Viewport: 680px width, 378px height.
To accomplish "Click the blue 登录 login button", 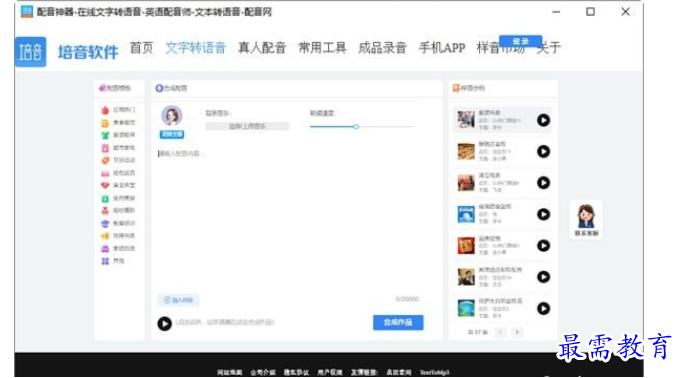I will pyautogui.click(x=520, y=41).
